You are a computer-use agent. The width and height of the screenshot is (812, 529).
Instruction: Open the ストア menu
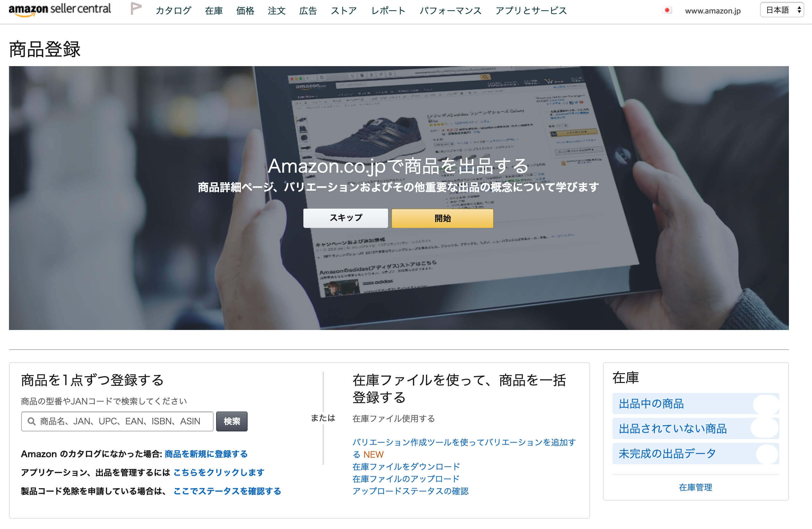344,11
